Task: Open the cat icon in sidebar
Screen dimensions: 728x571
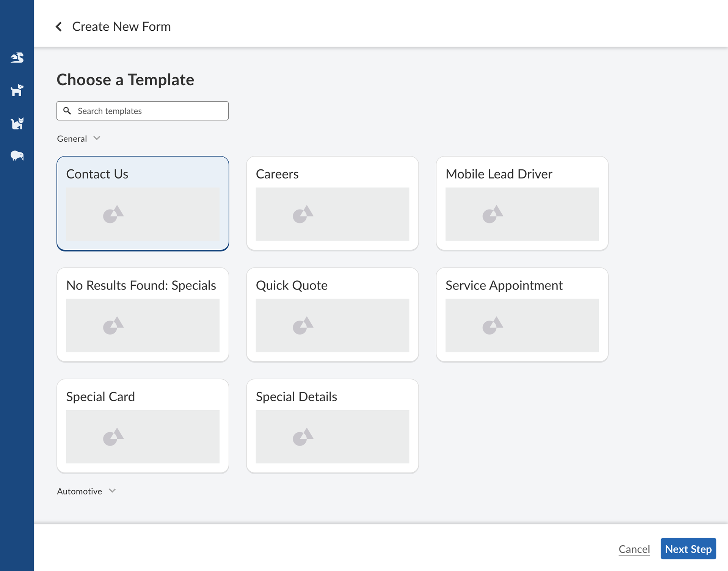Action: click(x=17, y=123)
